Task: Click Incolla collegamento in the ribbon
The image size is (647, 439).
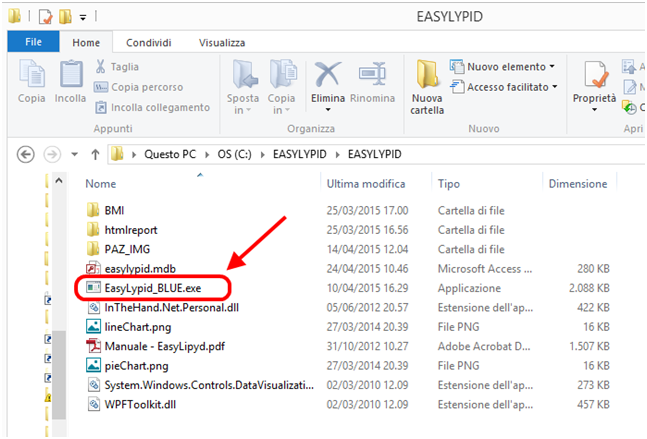Action: [x=152, y=107]
